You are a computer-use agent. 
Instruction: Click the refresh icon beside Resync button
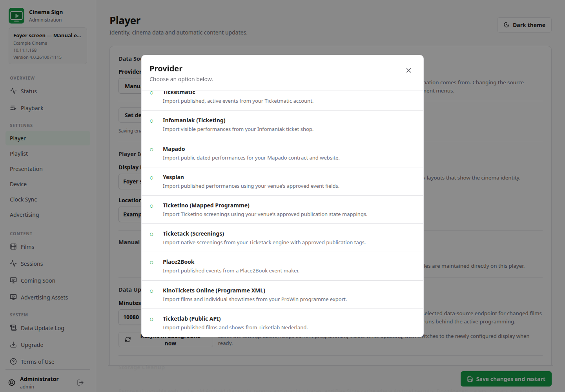(x=128, y=339)
